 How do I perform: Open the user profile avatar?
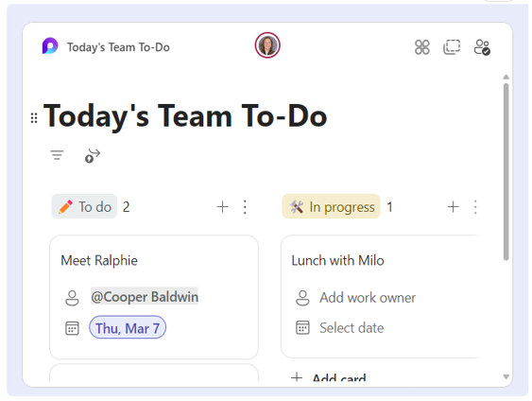(267, 45)
